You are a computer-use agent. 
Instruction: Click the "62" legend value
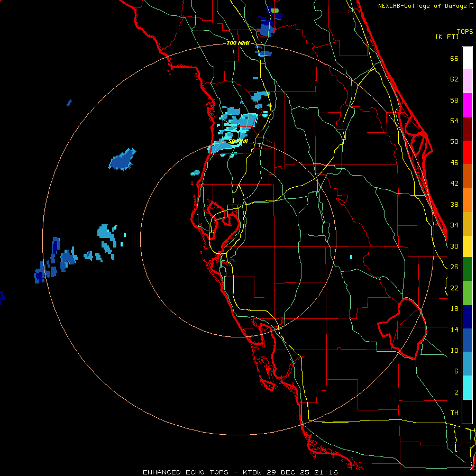[x=454, y=79]
